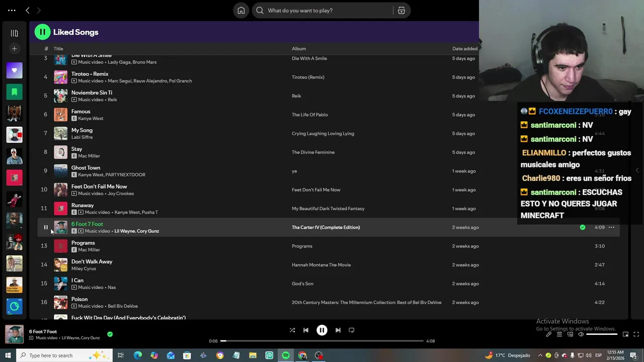Image resolution: width=644 pixels, height=362 pixels.
Task: Open 'Tiroteo (Remix)' album
Action: click(x=308, y=77)
